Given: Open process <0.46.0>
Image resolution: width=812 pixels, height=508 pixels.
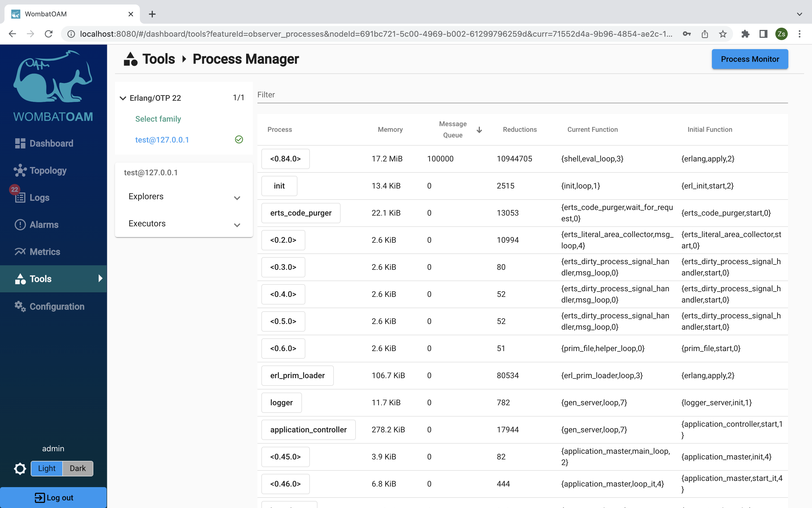Looking at the screenshot, I should coord(285,484).
